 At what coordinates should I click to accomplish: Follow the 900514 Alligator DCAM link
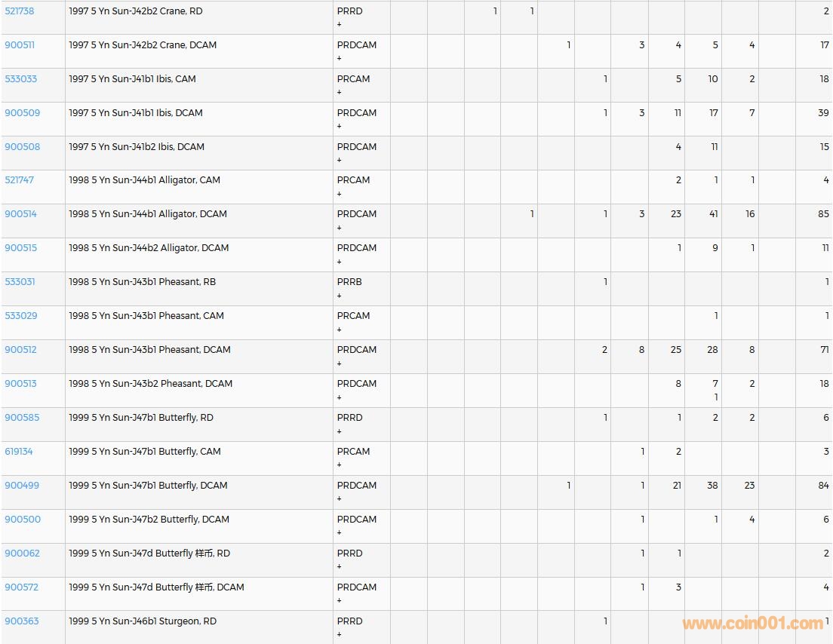pos(21,214)
